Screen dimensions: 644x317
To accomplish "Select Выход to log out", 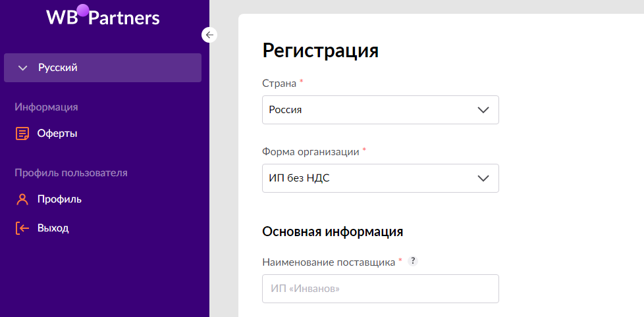I will 53,228.
